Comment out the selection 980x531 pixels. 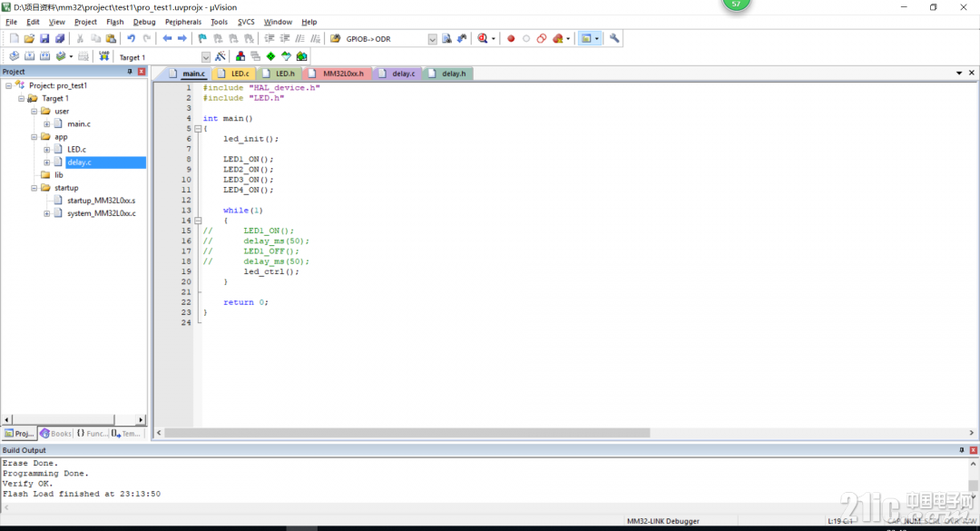point(300,39)
